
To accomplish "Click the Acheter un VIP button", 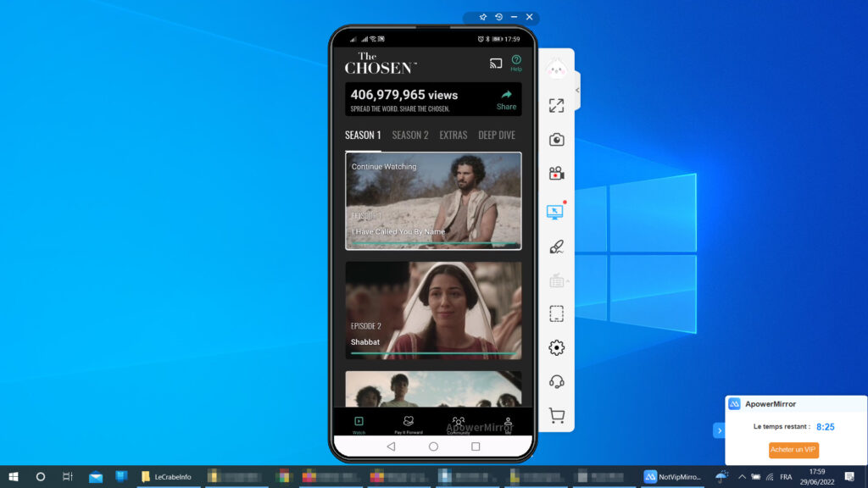I will tap(793, 450).
